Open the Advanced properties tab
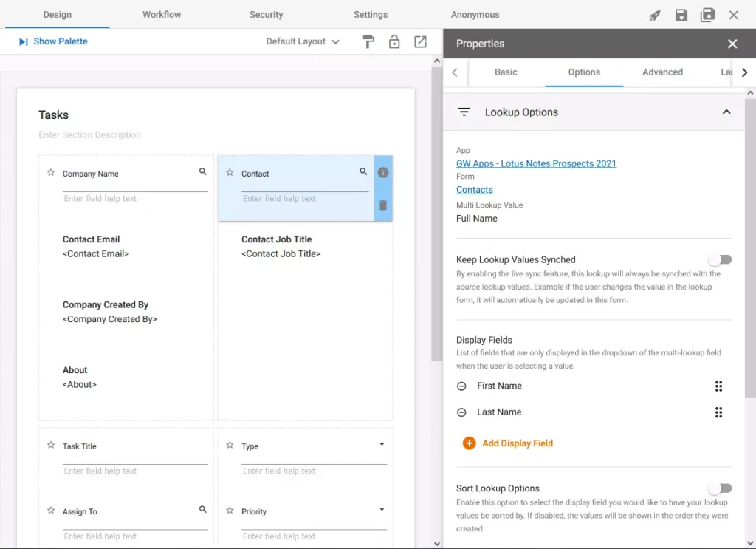Screen dimensions: 756x549 [x=662, y=72]
